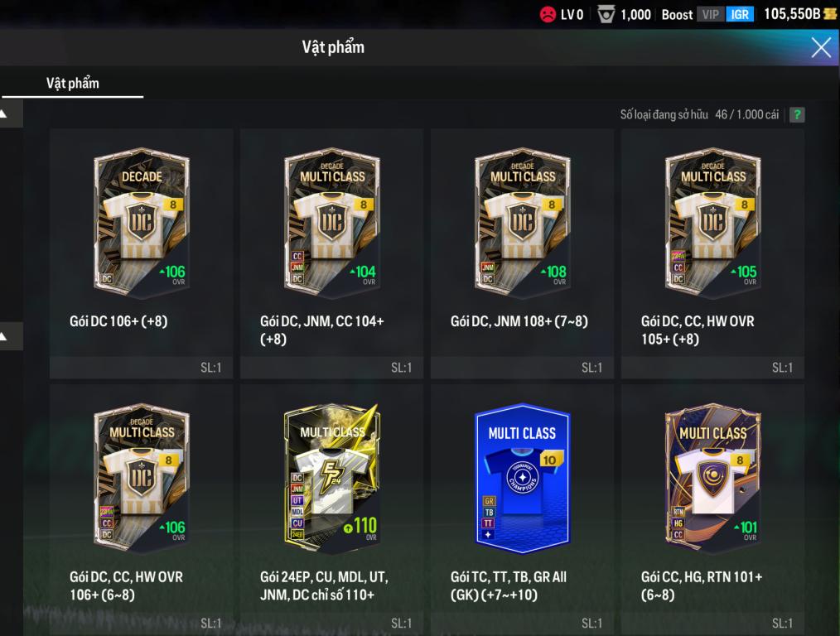Click the trophy points icon beside 1,000
Viewport: 840px width, 636px height.
(606, 14)
